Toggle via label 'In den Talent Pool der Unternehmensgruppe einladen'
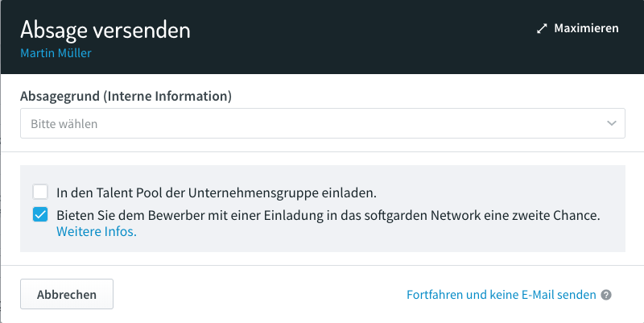The height and width of the screenshot is (323, 644). (217, 193)
